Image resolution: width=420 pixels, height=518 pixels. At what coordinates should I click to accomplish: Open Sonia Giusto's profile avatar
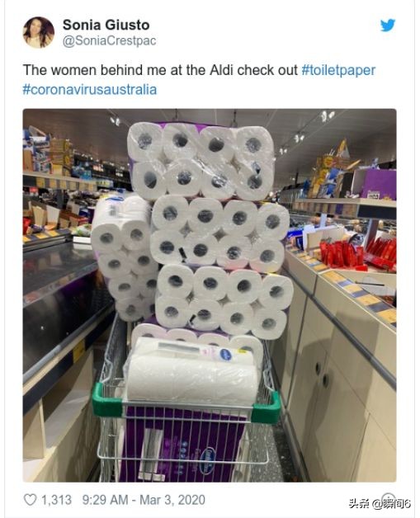pos(38,32)
